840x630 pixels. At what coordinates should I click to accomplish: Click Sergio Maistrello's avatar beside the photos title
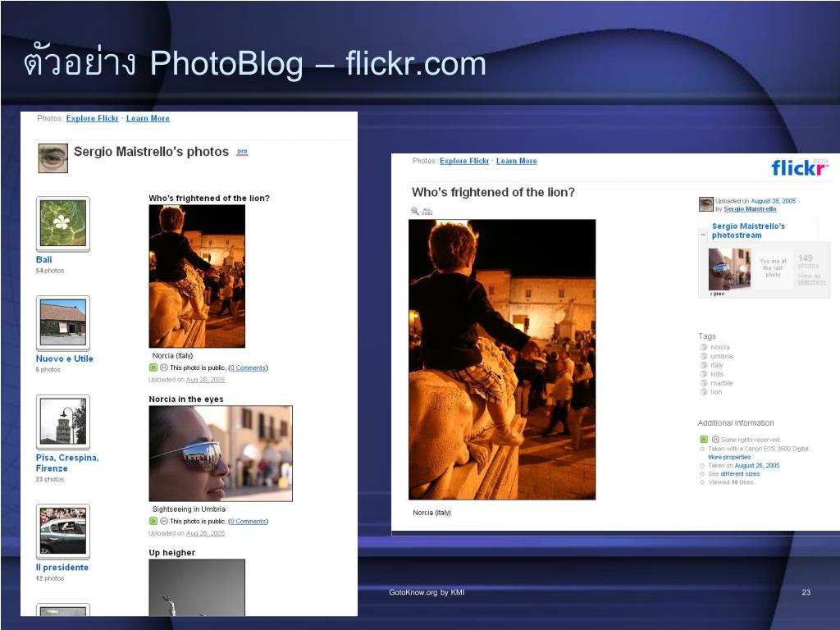point(53,158)
